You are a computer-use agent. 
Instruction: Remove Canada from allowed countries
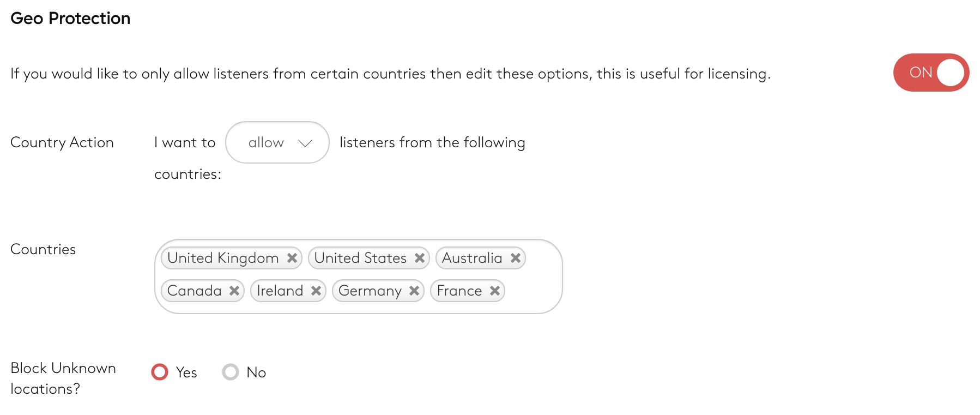tap(234, 291)
